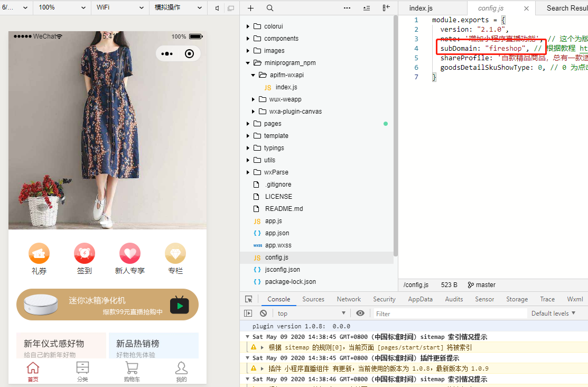Open app.js in the file tree
Viewport: 588px width, 387px height.
tap(273, 220)
